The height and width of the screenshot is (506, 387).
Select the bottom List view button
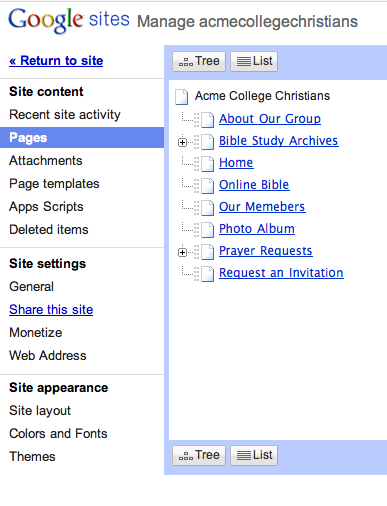254,455
